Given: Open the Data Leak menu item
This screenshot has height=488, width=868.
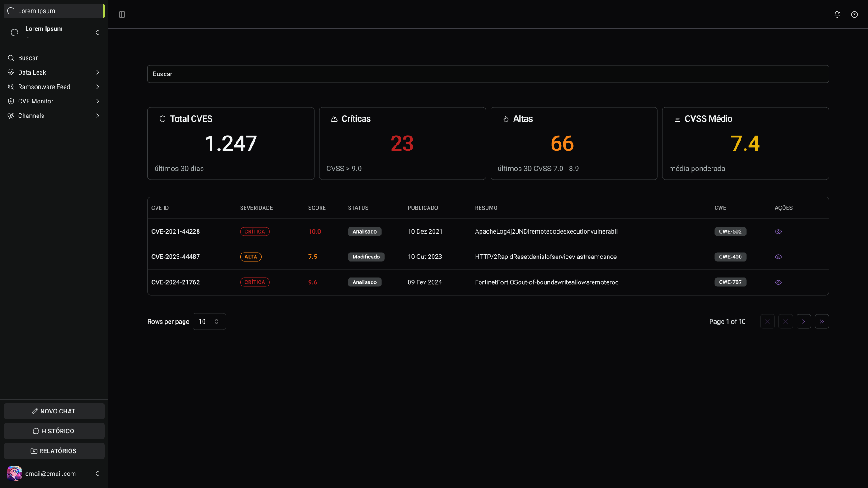Looking at the screenshot, I should point(54,72).
